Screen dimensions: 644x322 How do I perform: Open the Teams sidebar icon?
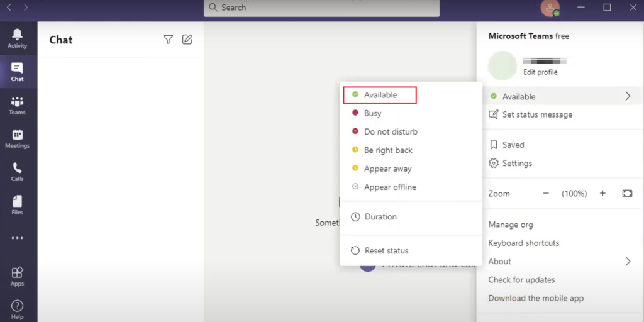tap(17, 101)
